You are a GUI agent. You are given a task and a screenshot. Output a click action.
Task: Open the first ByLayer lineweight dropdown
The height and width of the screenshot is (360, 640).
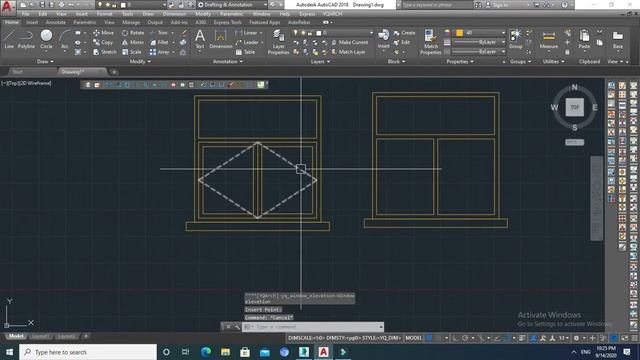coord(480,42)
